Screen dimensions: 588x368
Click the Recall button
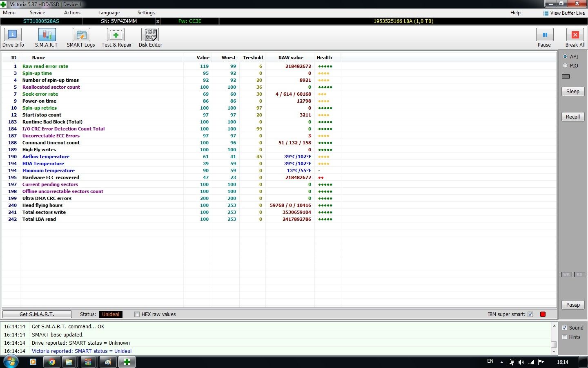(x=573, y=117)
